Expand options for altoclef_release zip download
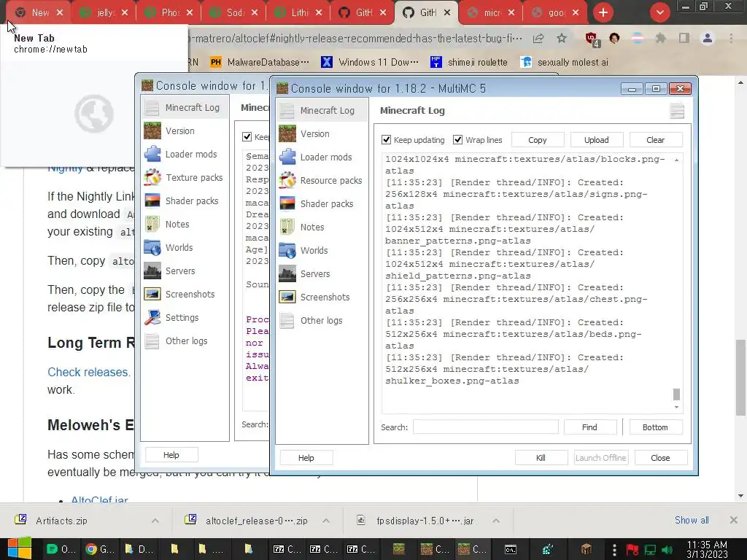Viewport: 747px width, 560px height. [326, 521]
